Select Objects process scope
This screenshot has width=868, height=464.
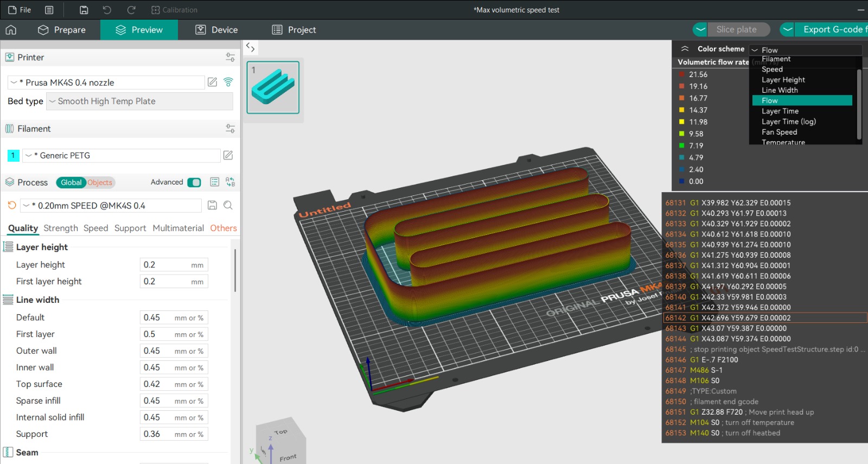pyautogui.click(x=100, y=182)
